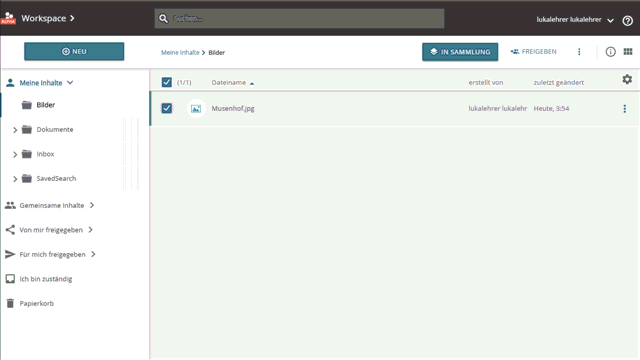Click the Meine Inhalte person icon
The height and width of the screenshot is (360, 640).
click(10, 83)
